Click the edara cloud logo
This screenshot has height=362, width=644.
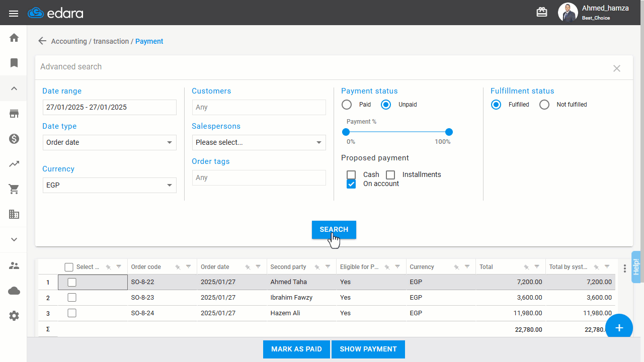click(x=55, y=13)
